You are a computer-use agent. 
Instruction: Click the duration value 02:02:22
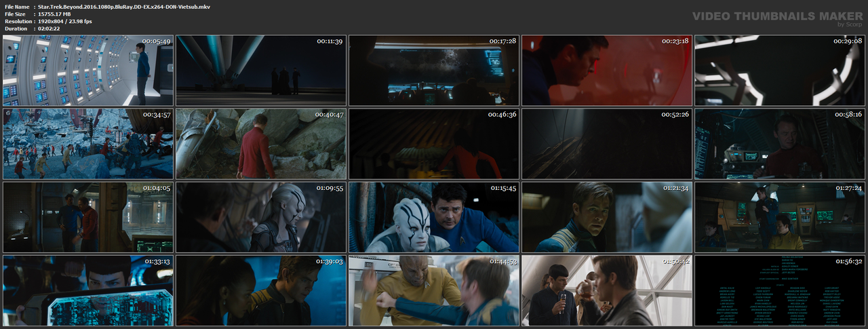coord(49,28)
